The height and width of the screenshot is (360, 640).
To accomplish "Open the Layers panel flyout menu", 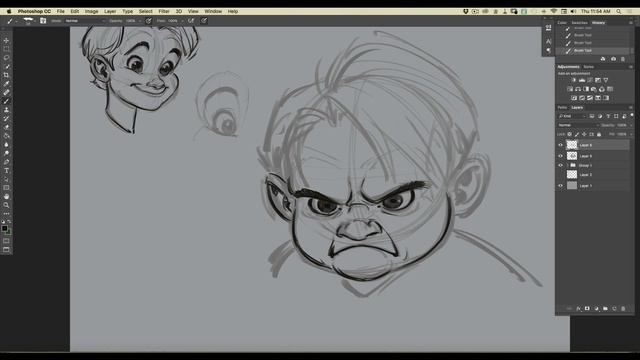I will [x=631, y=108].
